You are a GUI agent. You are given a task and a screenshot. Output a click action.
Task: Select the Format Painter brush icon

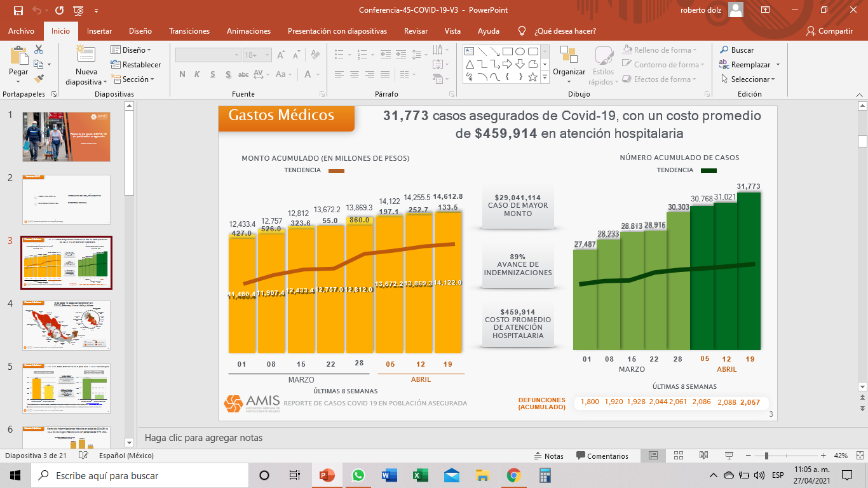click(39, 79)
